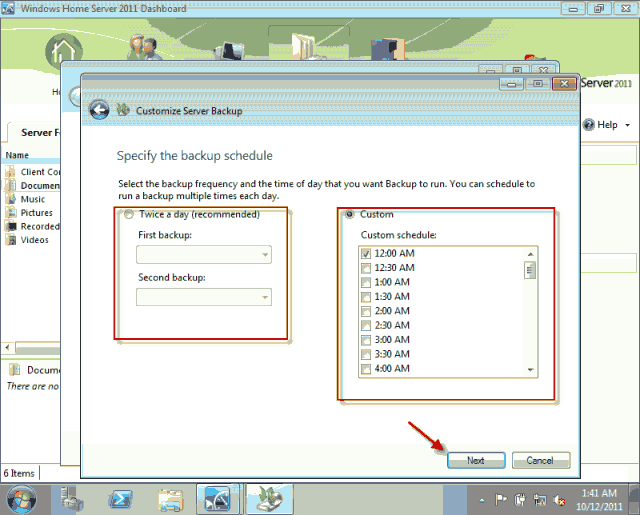The width and height of the screenshot is (640, 515).
Task: Click left scroll arrow in Server Folders list
Action: tap(7, 347)
